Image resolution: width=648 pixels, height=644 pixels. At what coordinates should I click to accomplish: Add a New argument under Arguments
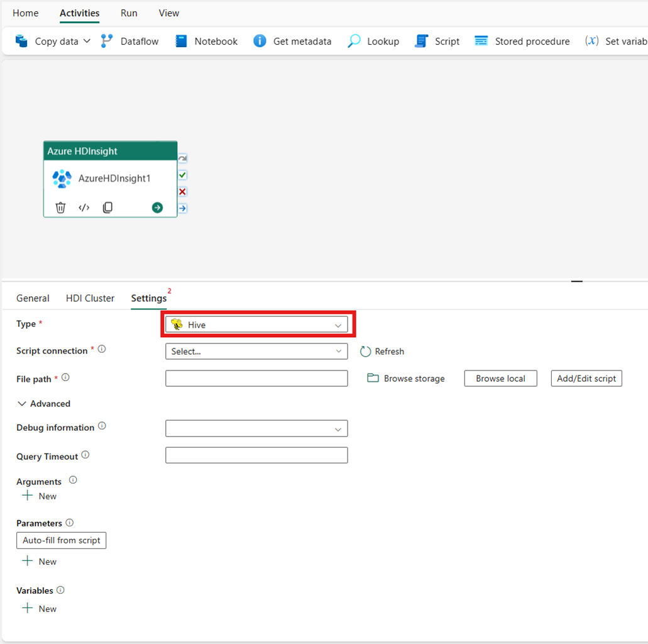coord(40,496)
